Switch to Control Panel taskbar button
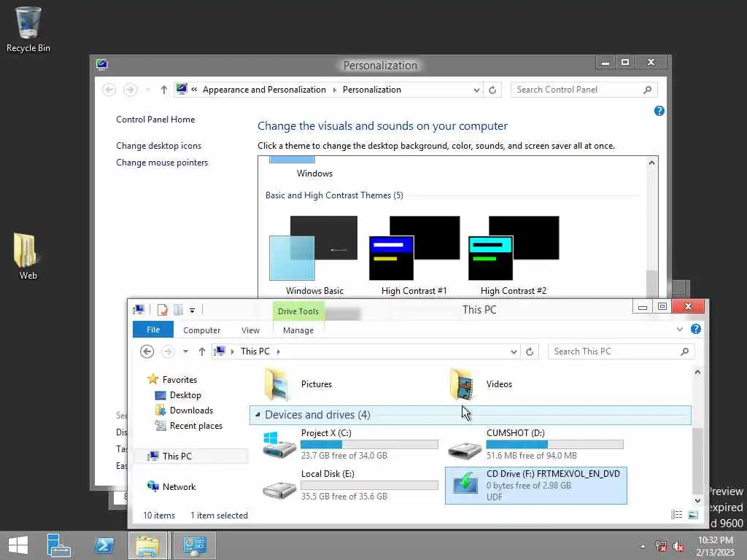747x560 pixels. pyautogui.click(x=194, y=545)
